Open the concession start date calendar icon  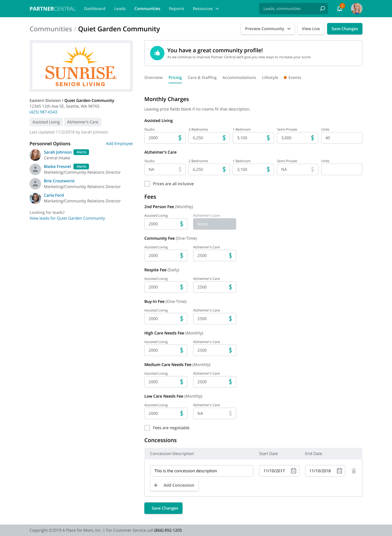(x=294, y=471)
